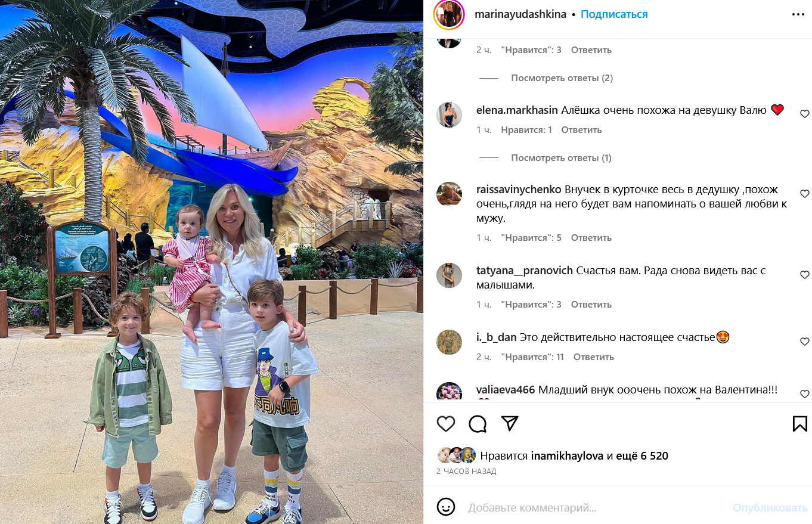Open the three-dot more options menu
This screenshot has height=524, width=812.
798,15
